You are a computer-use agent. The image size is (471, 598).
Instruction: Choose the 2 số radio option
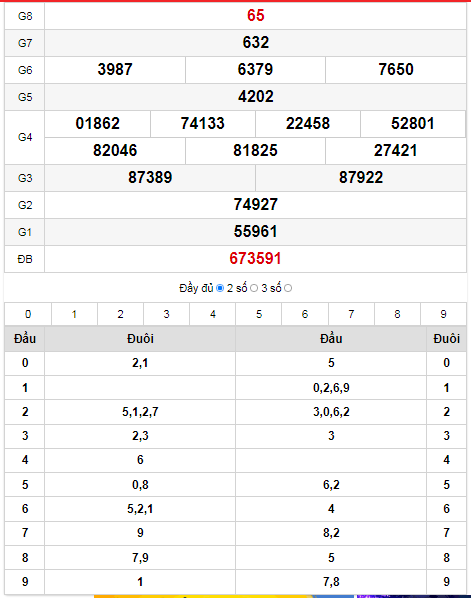[x=254, y=288]
